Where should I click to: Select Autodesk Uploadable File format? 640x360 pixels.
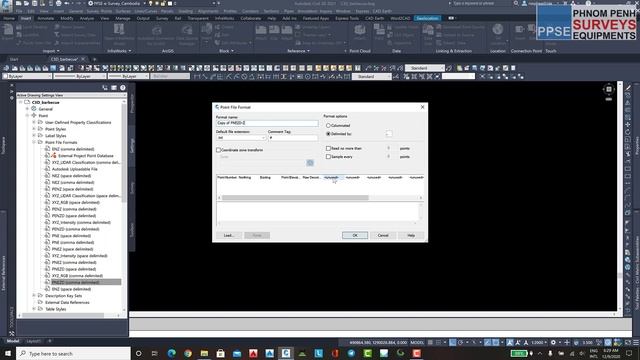(x=74, y=169)
